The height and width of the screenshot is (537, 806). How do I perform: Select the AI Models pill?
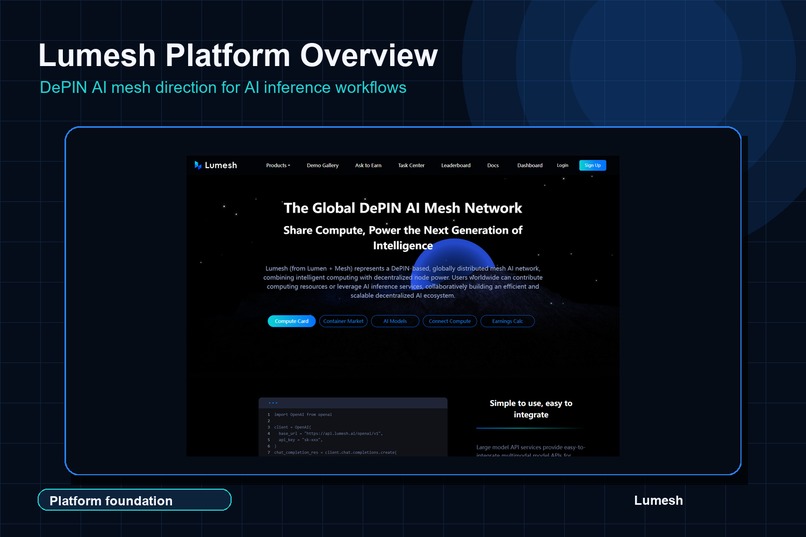[x=395, y=321]
